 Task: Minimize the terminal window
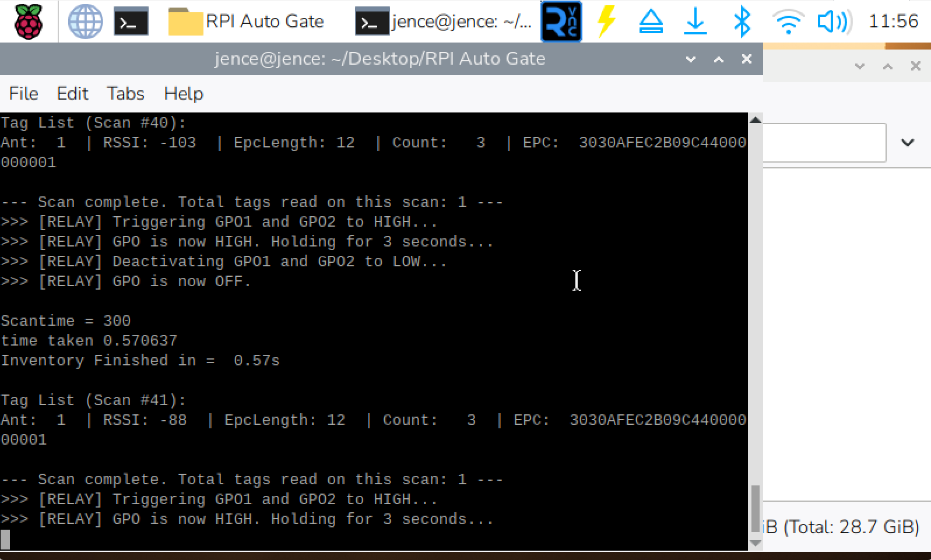[691, 59]
